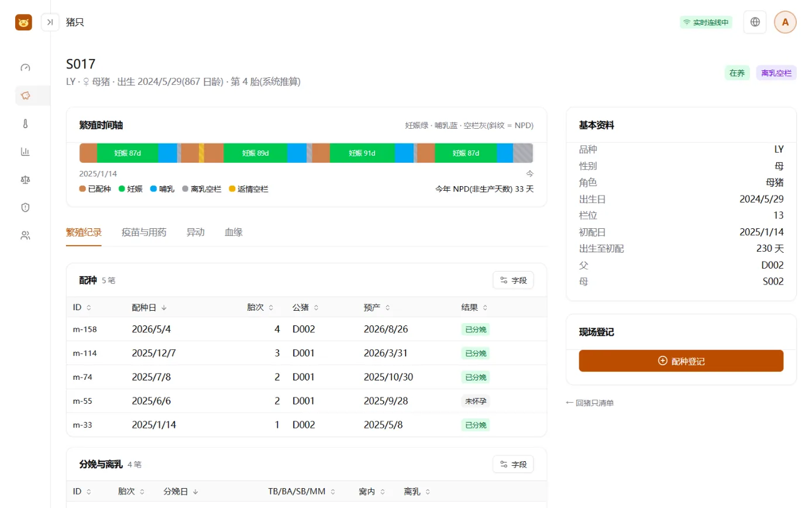Open the dashboard gauge icon in sidebar
Viewport: 812px width, 508px height.
25,67
